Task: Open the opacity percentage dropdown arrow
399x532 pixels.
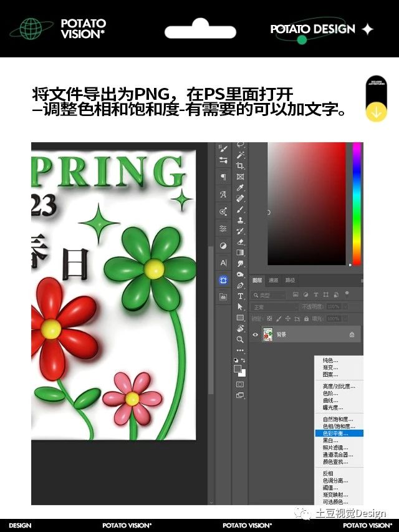Action: 346,307
